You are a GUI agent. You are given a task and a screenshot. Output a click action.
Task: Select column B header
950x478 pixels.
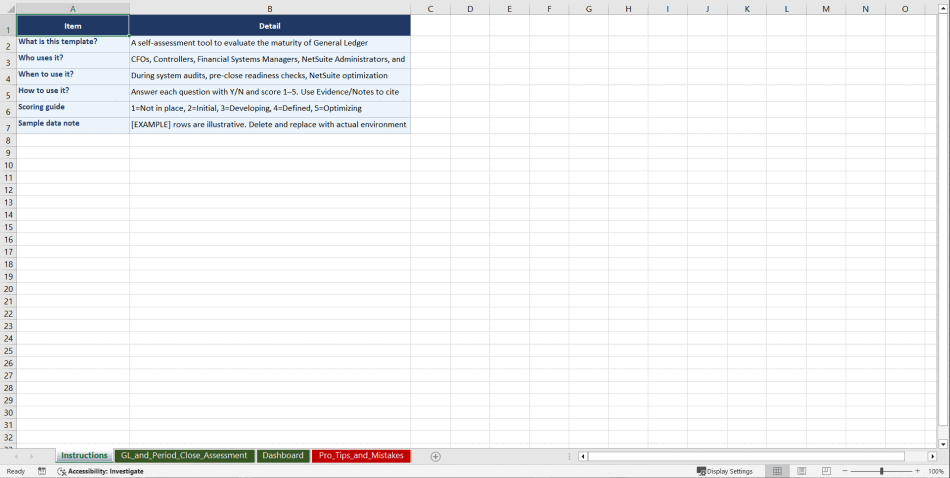[x=269, y=9]
